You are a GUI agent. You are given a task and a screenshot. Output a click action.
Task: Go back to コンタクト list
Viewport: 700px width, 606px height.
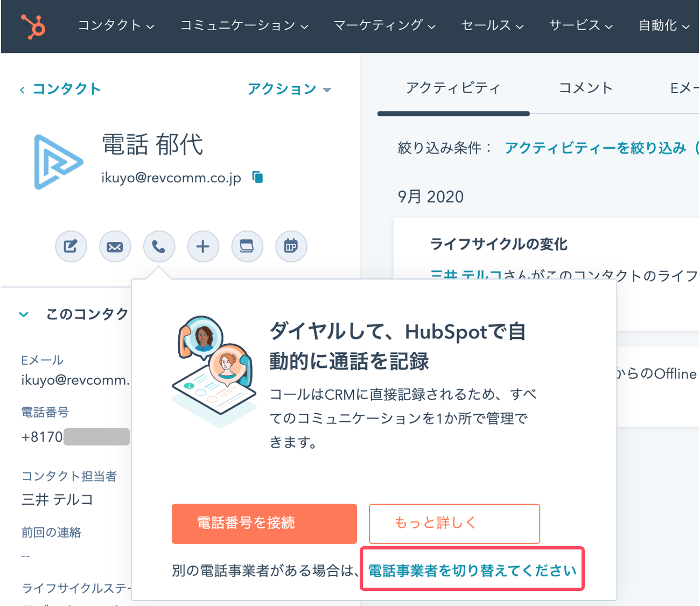[60, 89]
